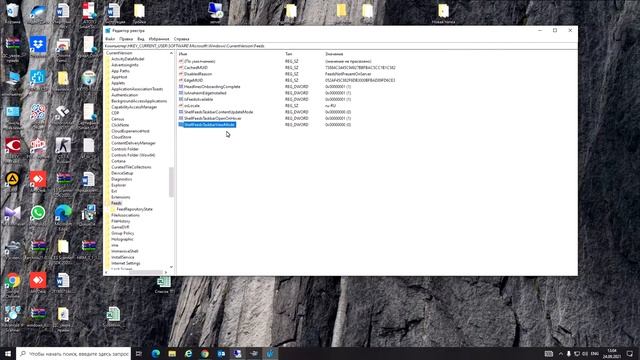
Task: Click the taskbar search box
Action: (74, 353)
